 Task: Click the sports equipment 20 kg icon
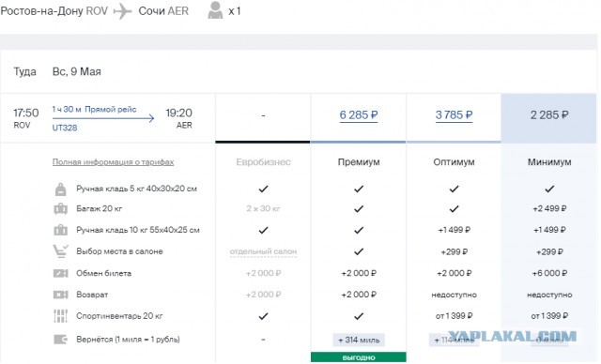60,316
